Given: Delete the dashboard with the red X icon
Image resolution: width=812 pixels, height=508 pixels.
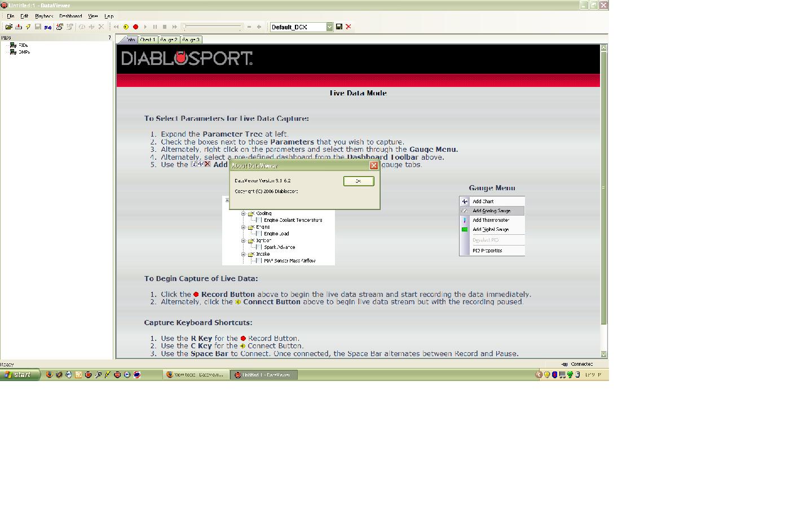Looking at the screenshot, I should tap(348, 27).
